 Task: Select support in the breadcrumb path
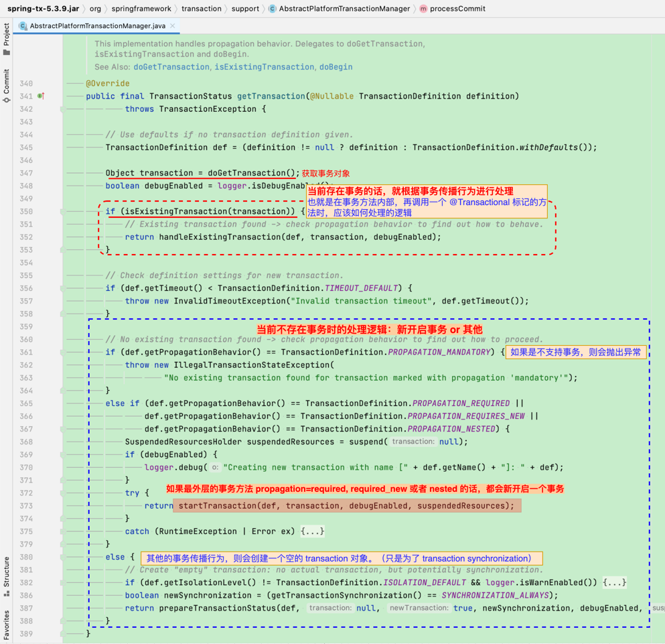click(x=245, y=9)
